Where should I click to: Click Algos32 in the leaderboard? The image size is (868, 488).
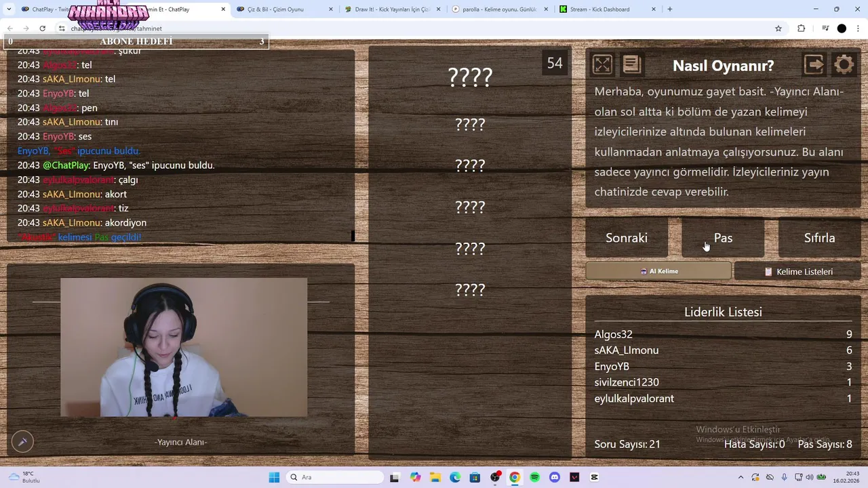click(613, 334)
